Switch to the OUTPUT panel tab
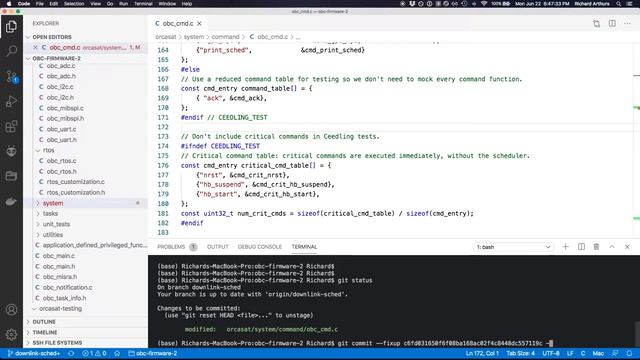The width and height of the screenshot is (640, 360). coord(218,247)
